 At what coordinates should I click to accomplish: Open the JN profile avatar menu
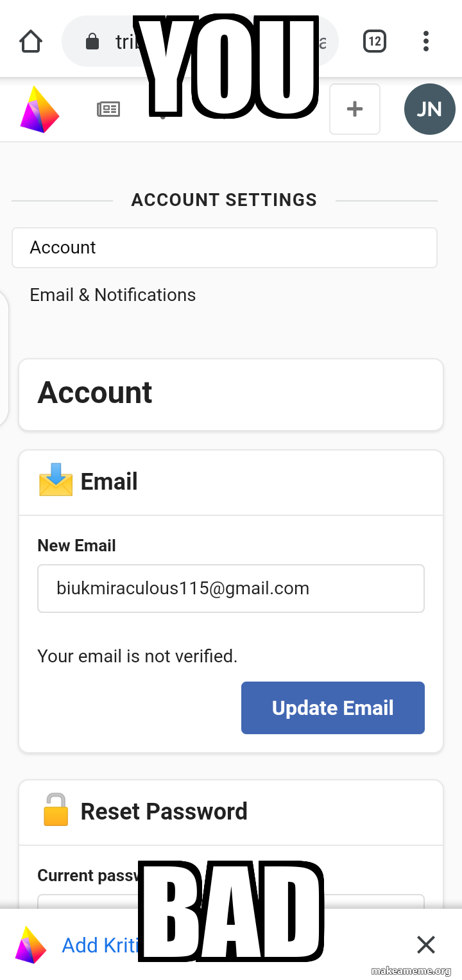[429, 110]
